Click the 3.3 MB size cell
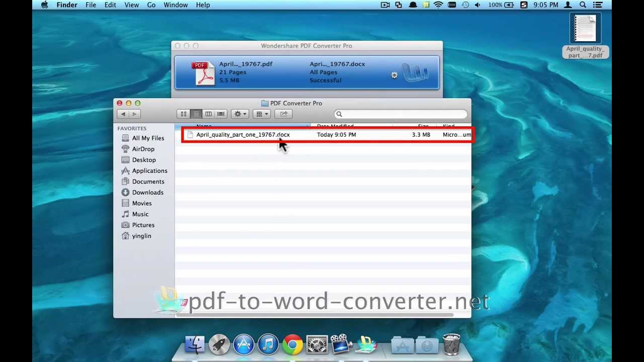Viewport: 644px width, 362px height. tap(421, 135)
